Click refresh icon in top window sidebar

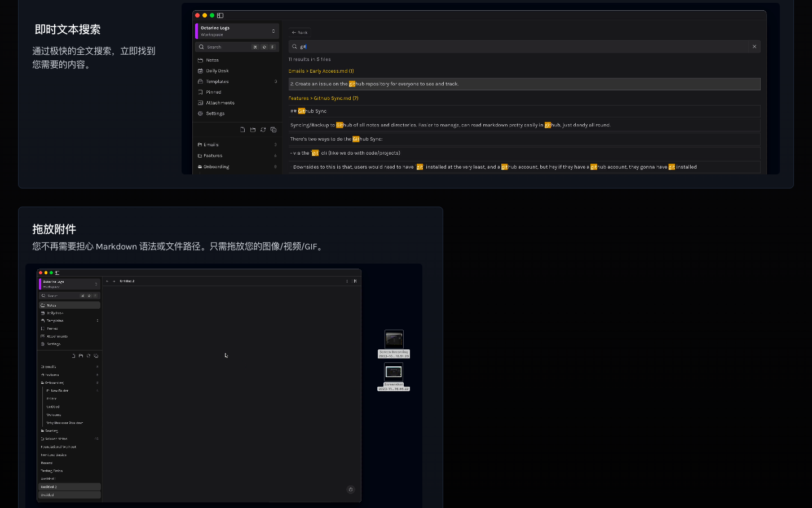[x=263, y=130]
